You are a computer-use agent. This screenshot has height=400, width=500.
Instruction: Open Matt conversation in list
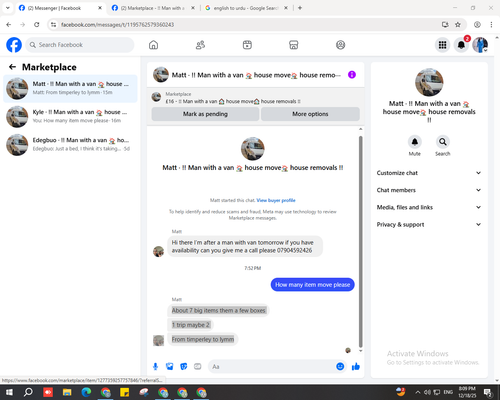click(70, 89)
